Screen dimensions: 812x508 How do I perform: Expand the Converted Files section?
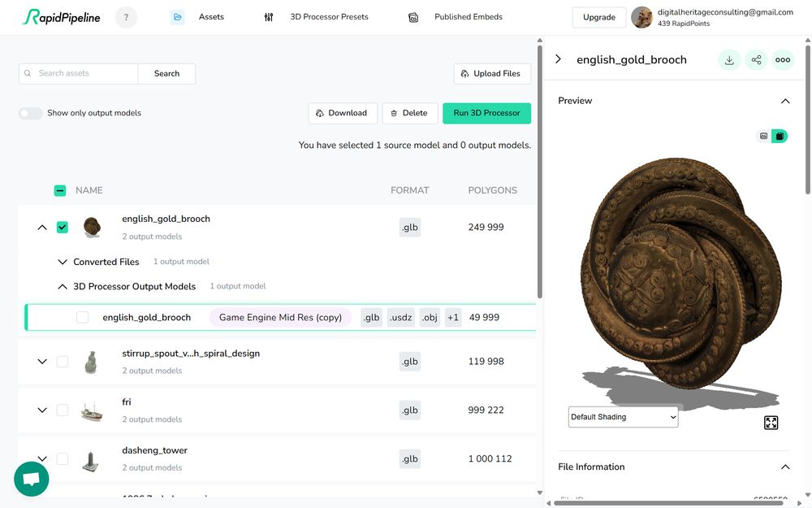pyautogui.click(x=63, y=262)
